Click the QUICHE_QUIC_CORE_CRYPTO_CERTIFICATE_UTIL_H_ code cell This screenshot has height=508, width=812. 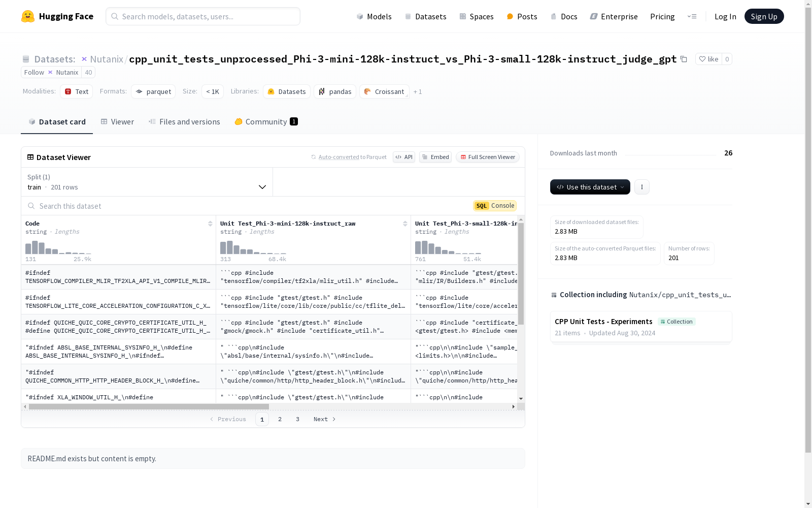coord(118,327)
